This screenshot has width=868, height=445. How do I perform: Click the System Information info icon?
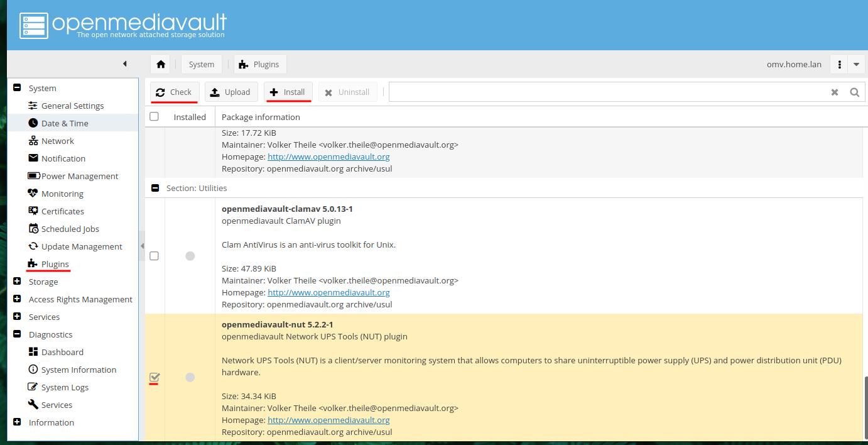point(33,370)
